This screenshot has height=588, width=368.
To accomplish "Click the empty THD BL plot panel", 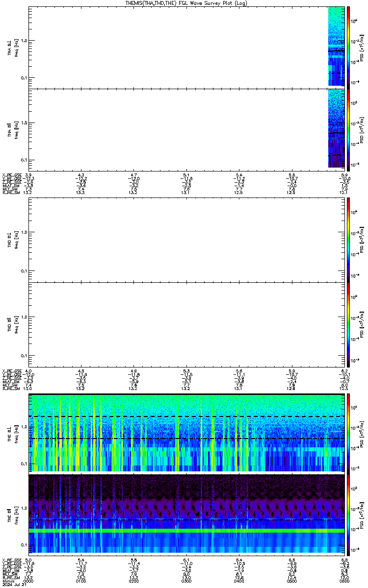I will coord(186,240).
